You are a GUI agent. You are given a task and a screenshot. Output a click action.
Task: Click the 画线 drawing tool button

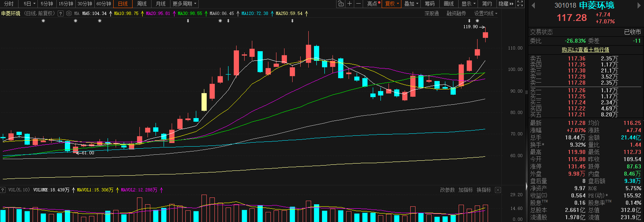point(449,4)
